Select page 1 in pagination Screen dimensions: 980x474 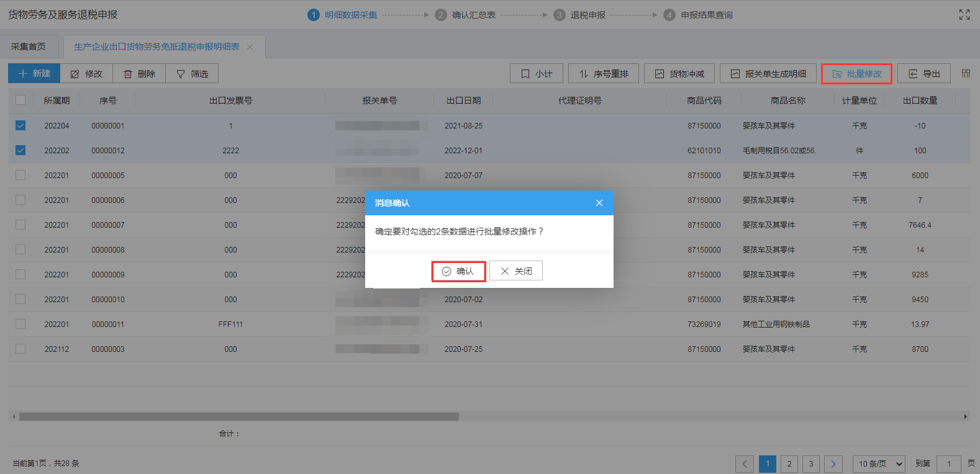[x=768, y=463]
